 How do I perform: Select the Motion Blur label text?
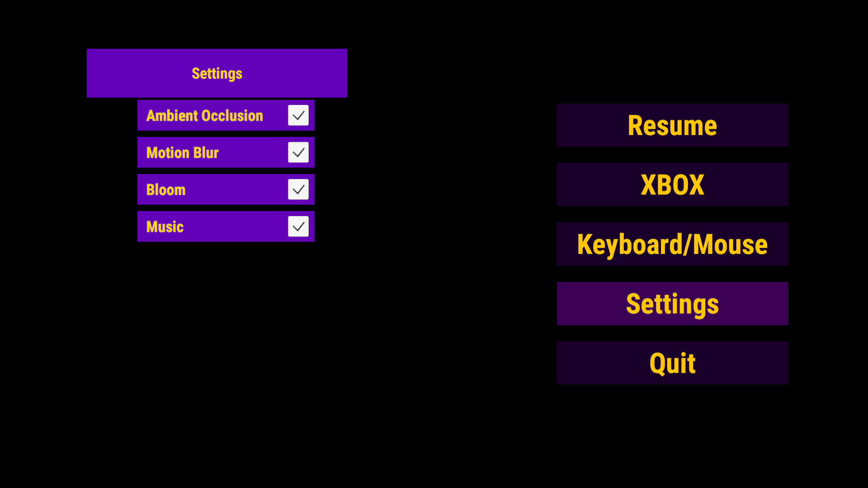click(182, 153)
